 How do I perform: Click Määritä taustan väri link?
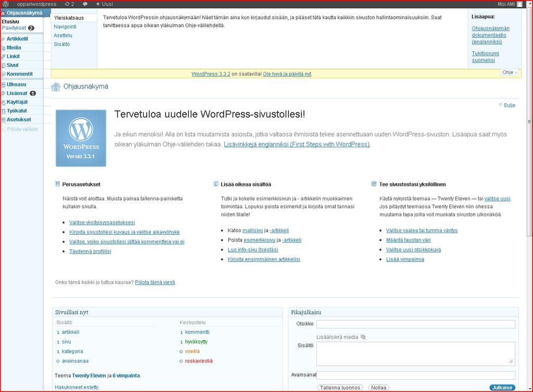coord(408,240)
